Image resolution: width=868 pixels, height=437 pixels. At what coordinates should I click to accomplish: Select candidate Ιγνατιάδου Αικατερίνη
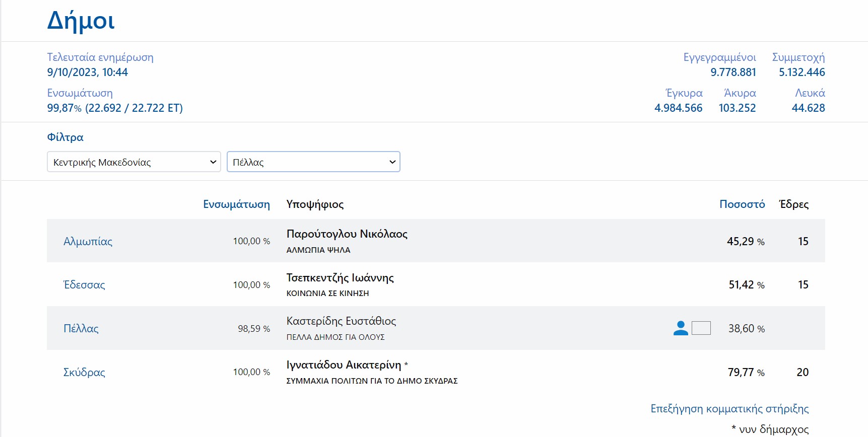click(x=344, y=365)
